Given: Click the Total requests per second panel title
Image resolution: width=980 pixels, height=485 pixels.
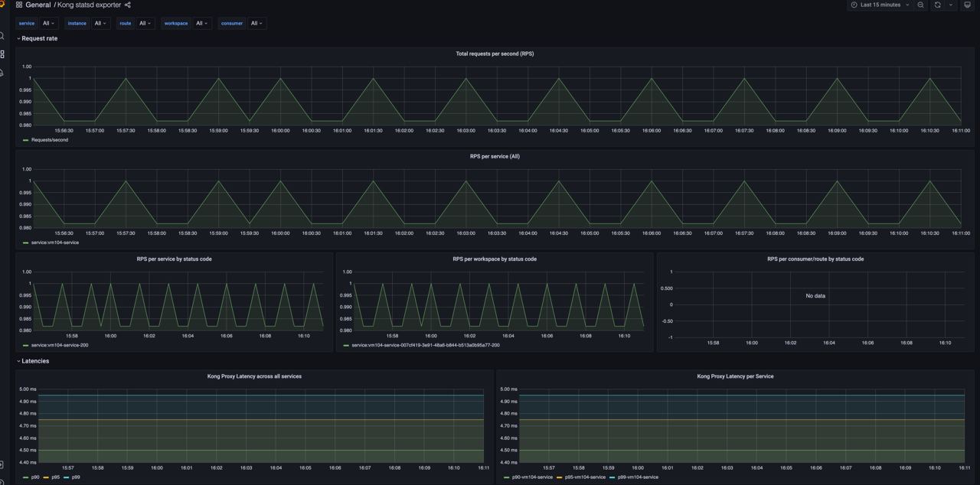Looking at the screenshot, I should pyautogui.click(x=495, y=54).
